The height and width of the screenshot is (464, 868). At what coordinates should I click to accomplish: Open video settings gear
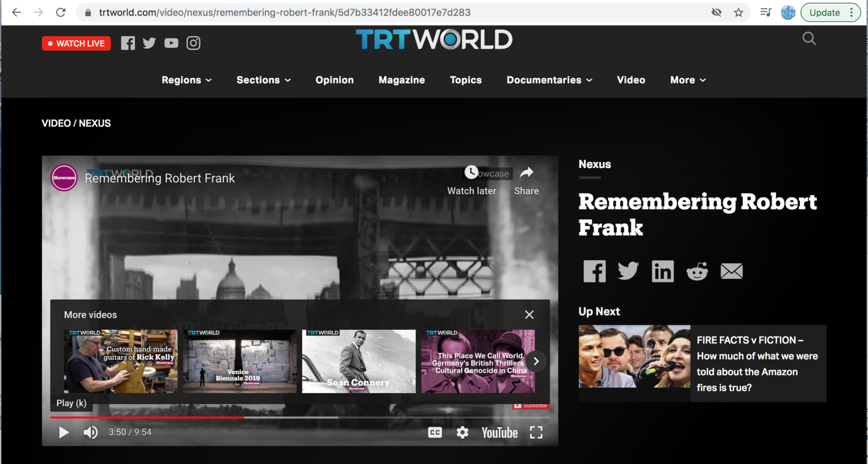pos(462,433)
